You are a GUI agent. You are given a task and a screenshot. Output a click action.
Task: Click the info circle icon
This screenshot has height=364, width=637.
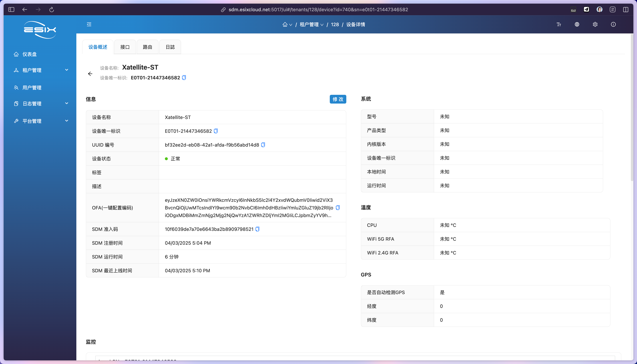(x=613, y=24)
